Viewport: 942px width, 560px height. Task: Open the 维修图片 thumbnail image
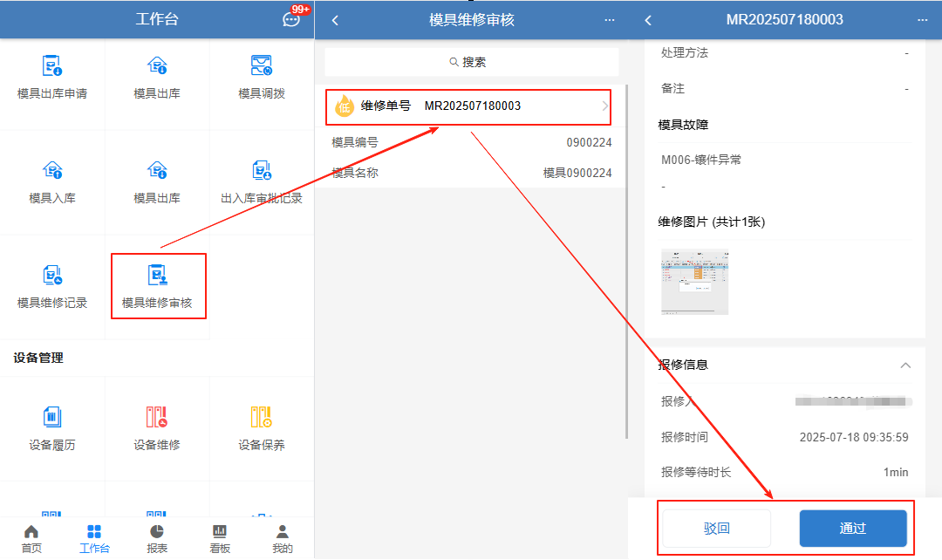(694, 281)
